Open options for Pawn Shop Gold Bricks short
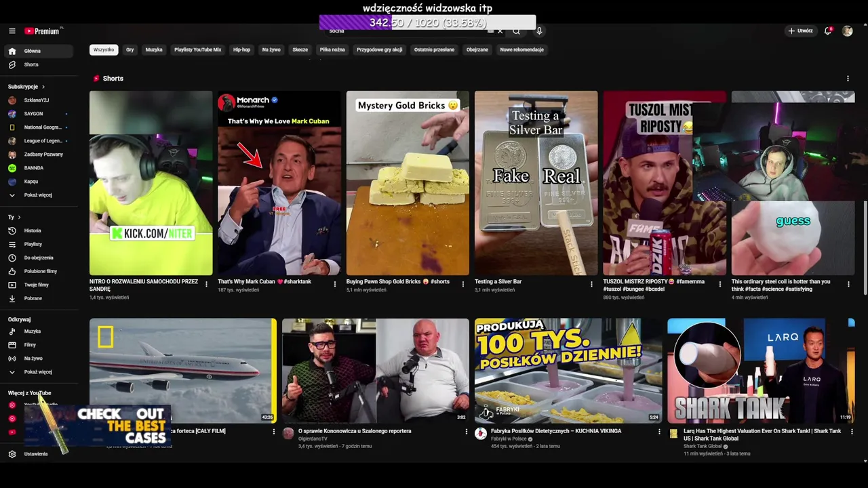Screen dimensions: 868x488 click(x=463, y=284)
